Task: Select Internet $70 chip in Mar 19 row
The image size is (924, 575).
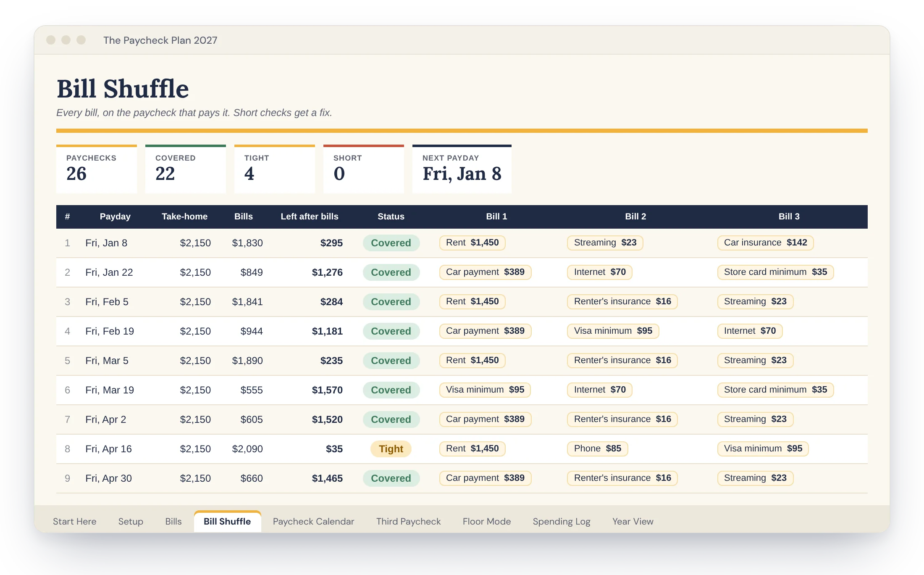Action: click(x=599, y=390)
